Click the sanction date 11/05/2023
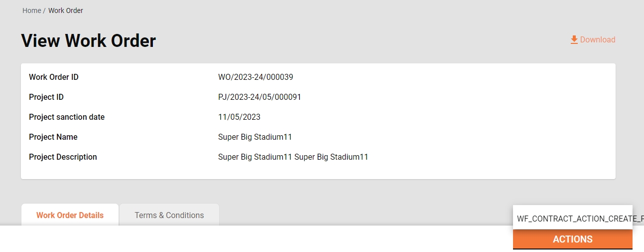This screenshot has height=252, width=644. (x=239, y=117)
